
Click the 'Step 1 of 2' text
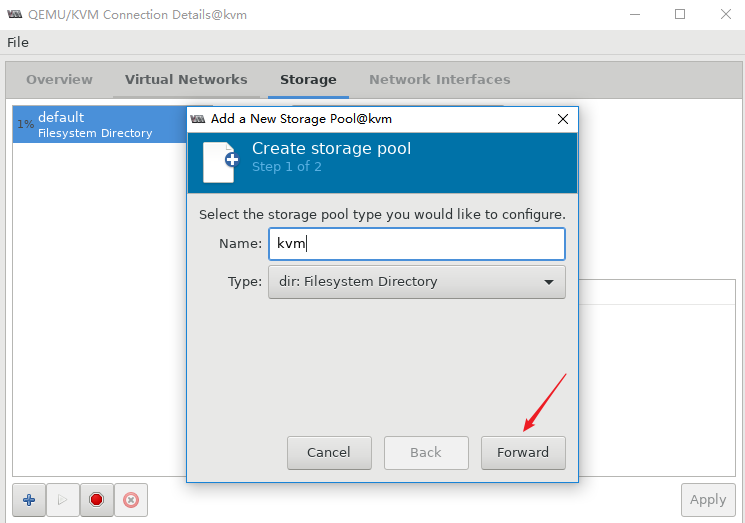pyautogui.click(x=287, y=167)
